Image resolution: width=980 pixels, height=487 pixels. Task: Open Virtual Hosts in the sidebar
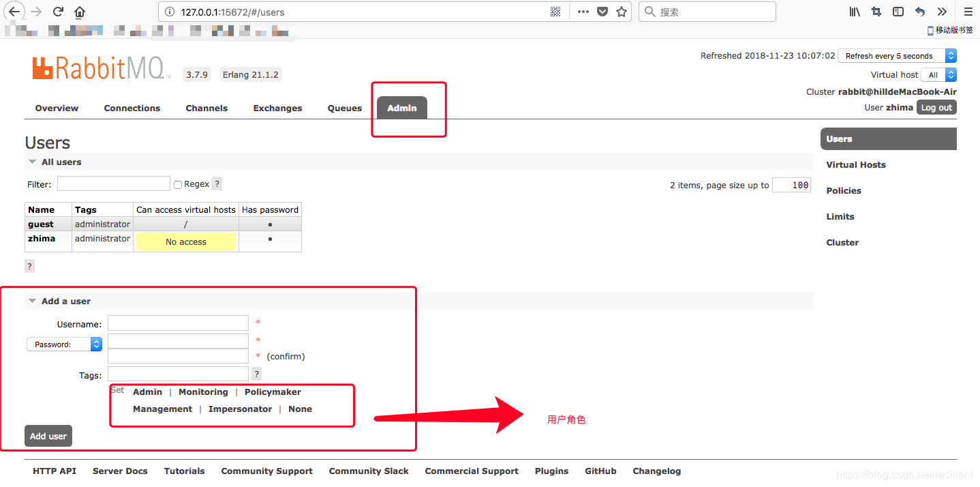[x=856, y=164]
